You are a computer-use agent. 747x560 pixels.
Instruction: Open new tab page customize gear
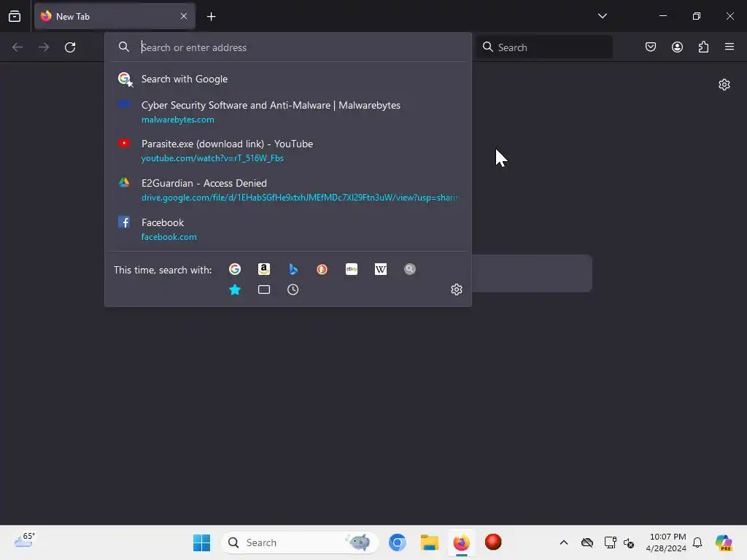click(x=724, y=85)
